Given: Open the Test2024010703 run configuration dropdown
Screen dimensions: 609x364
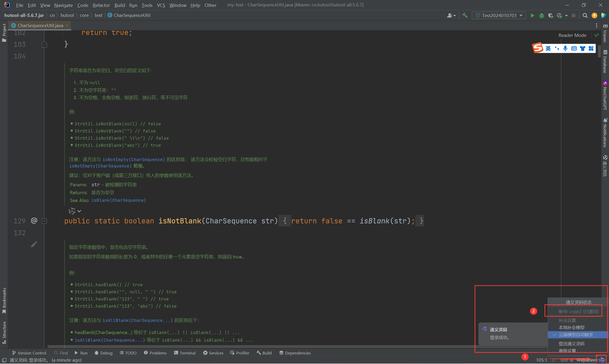Looking at the screenshot, I should (499, 15).
